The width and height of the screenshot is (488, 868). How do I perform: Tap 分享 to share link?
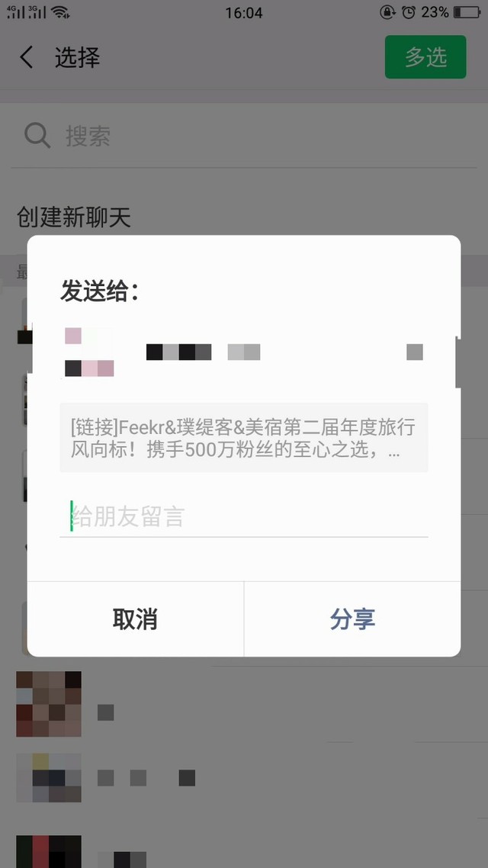352,619
